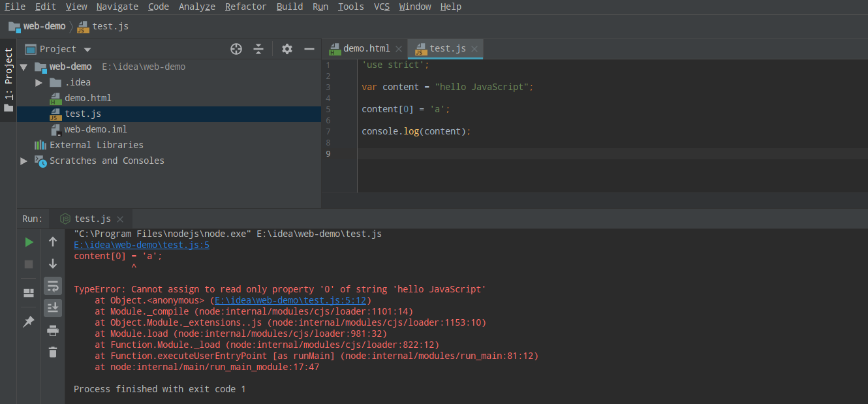
Task: Open the Project view dropdown
Action: coord(87,50)
